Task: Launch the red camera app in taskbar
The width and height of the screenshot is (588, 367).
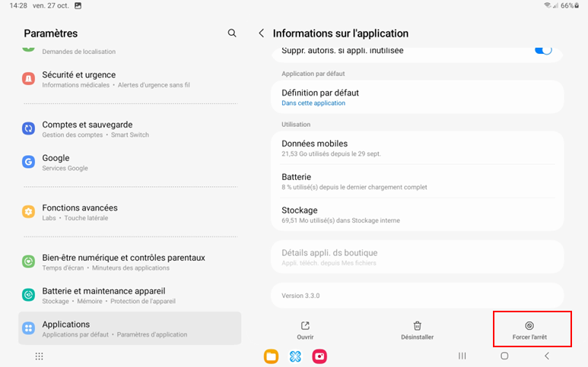Action: (x=319, y=356)
